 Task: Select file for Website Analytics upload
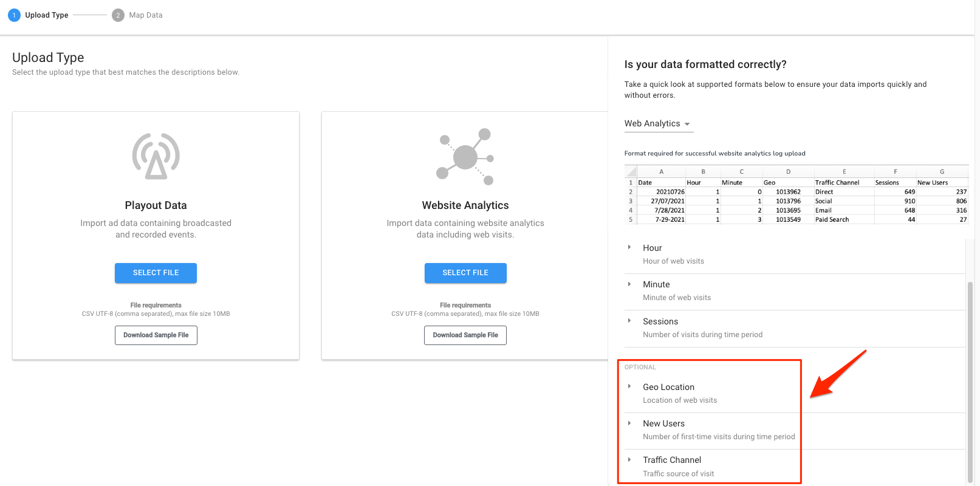465,273
